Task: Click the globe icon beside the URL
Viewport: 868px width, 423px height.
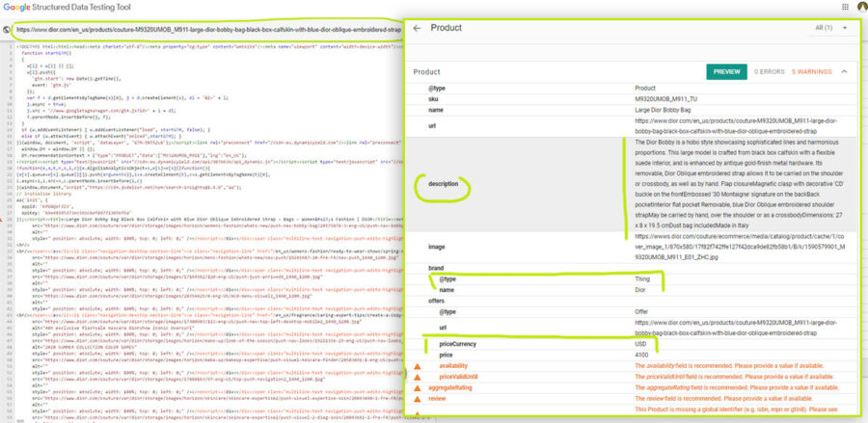Action: point(6,31)
